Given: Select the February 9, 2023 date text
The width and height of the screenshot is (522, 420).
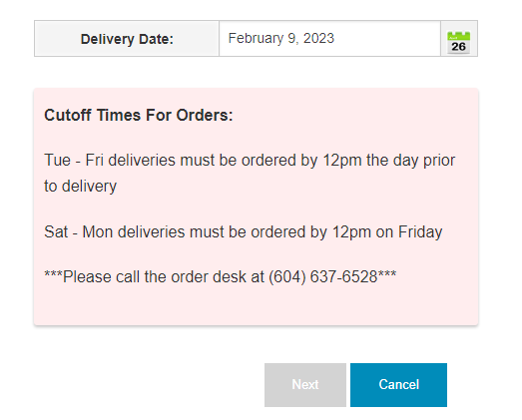Looking at the screenshot, I should 281,38.
